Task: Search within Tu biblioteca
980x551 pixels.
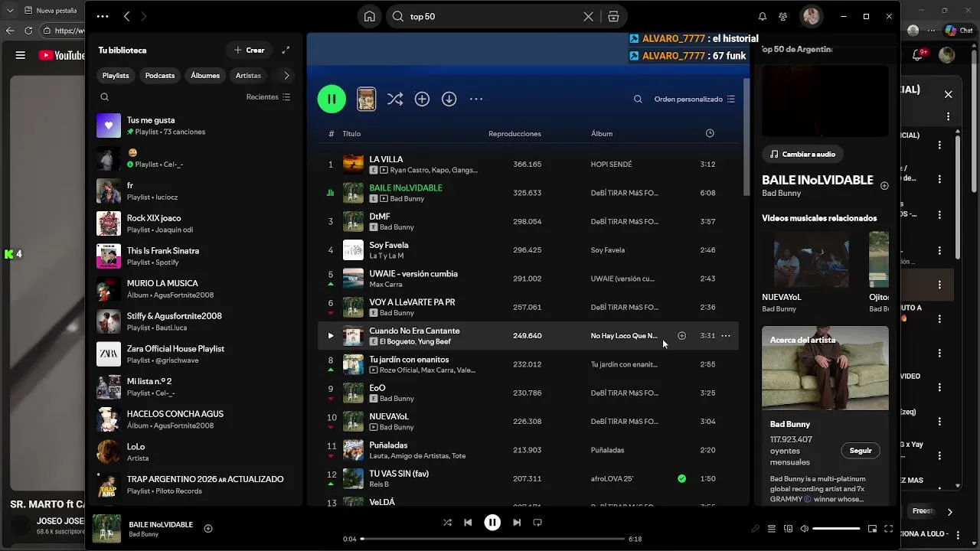Action: click(105, 97)
